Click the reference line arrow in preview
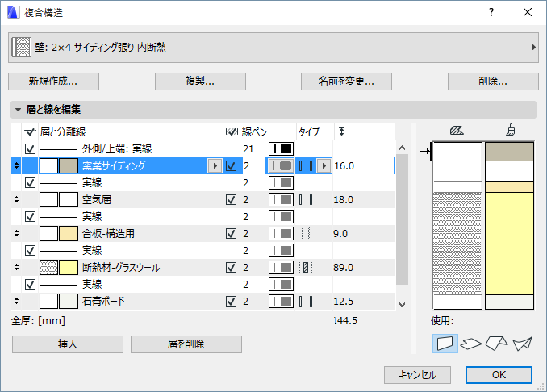Screen dimensions: 547x392 (x=426, y=152)
